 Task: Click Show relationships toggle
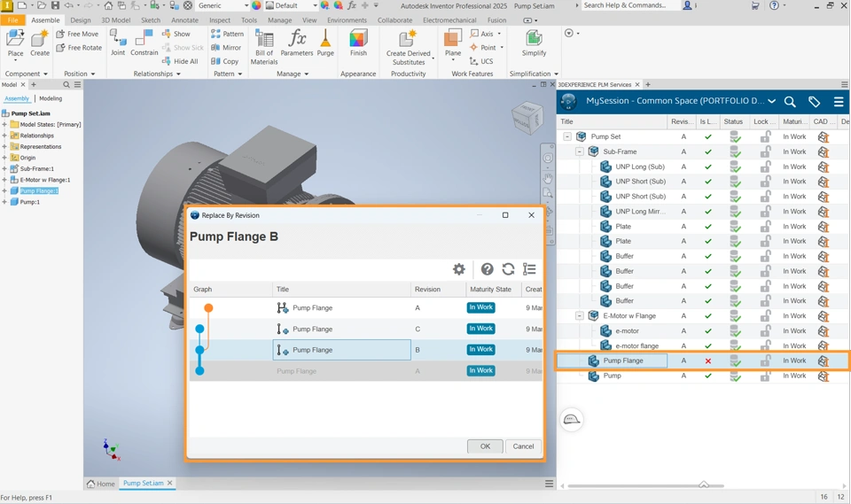point(176,34)
